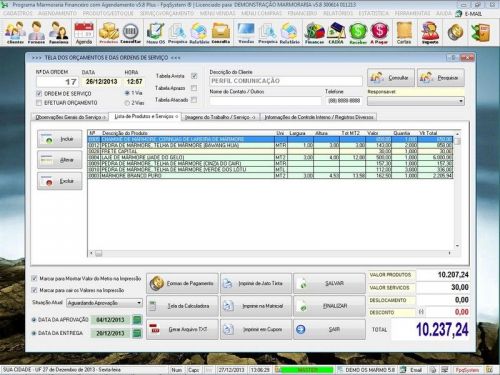The height and width of the screenshot is (375, 500).
Task: Open the Finanças icon
Action: coord(314,32)
